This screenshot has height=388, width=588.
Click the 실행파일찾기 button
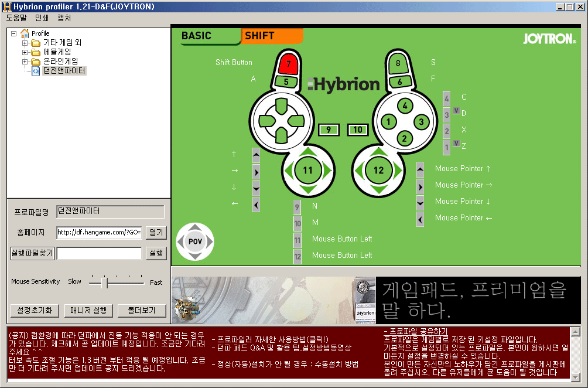[32, 253]
